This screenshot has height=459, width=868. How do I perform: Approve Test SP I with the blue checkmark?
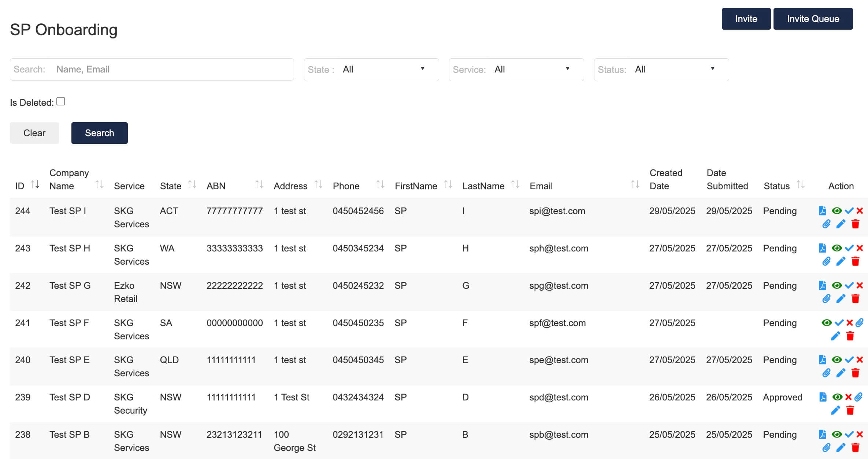[x=849, y=211]
